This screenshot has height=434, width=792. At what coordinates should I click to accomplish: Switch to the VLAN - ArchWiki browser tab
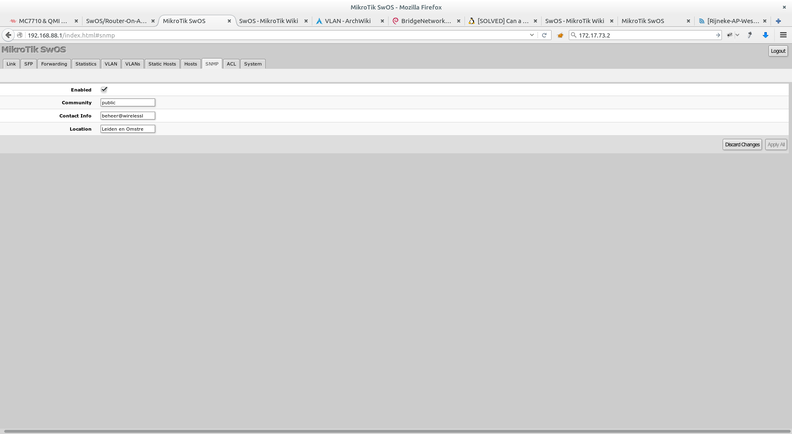coord(349,21)
